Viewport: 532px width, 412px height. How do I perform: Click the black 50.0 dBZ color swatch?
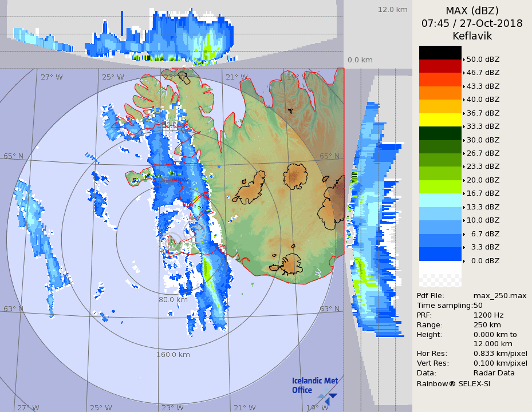tap(440, 53)
